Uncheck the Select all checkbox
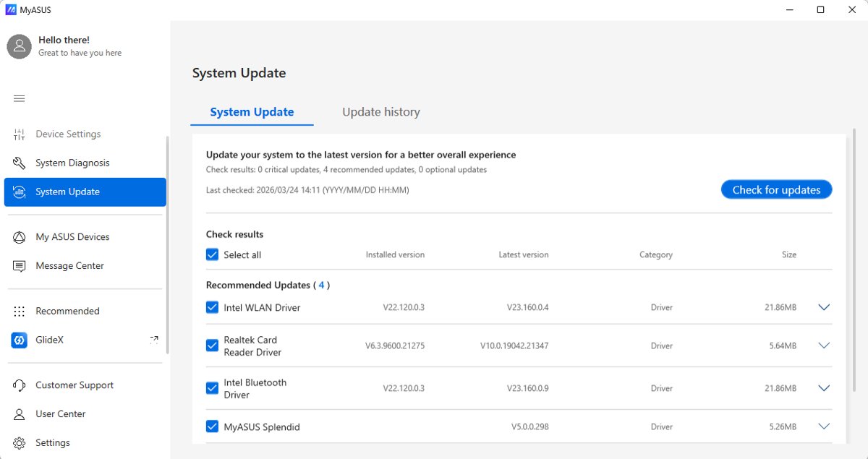This screenshot has height=459, width=868. click(x=212, y=254)
